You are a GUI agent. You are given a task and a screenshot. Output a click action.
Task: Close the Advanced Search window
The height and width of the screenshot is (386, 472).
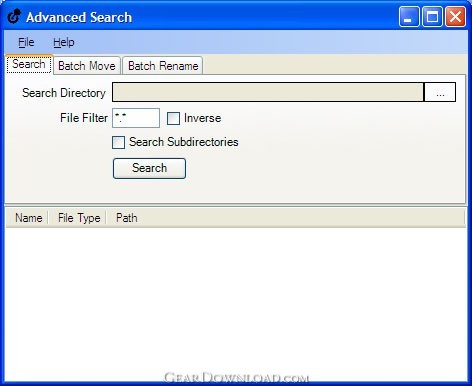pos(455,16)
